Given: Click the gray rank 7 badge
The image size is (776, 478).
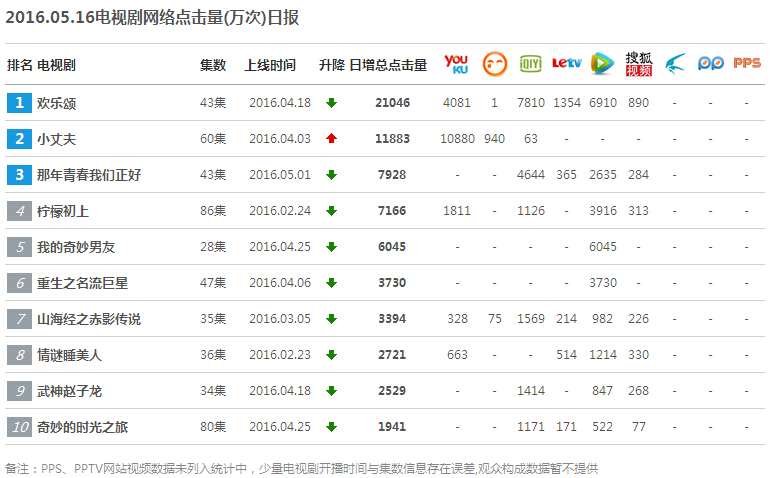Looking at the screenshot, I should tap(19, 319).
